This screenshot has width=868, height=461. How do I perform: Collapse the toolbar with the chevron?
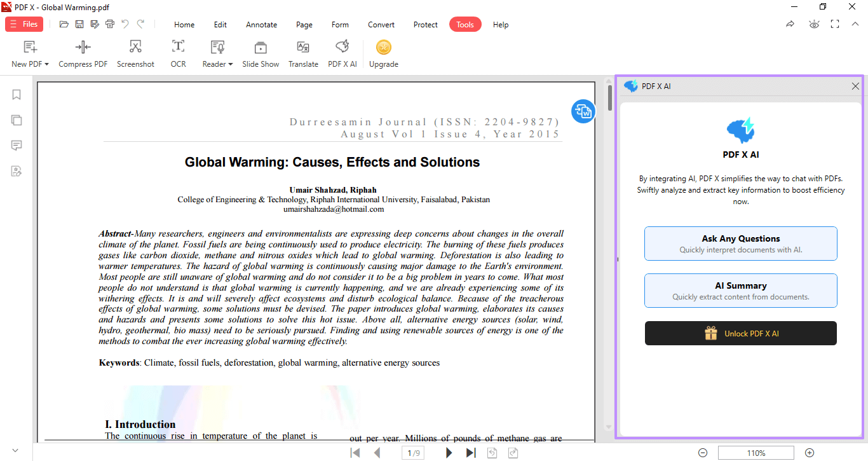click(x=855, y=24)
